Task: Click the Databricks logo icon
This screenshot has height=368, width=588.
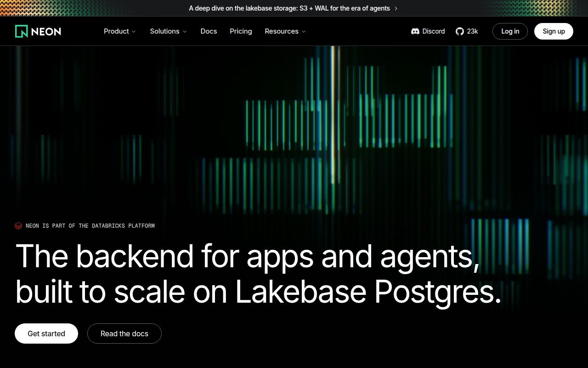Action: pyautogui.click(x=18, y=226)
